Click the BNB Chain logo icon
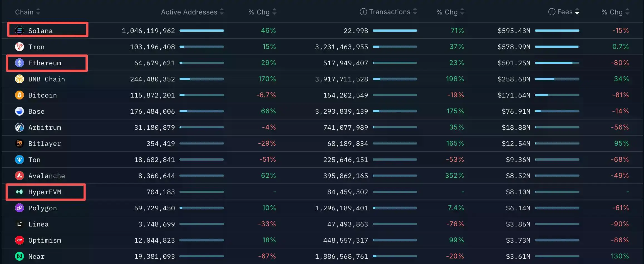 [x=19, y=79]
